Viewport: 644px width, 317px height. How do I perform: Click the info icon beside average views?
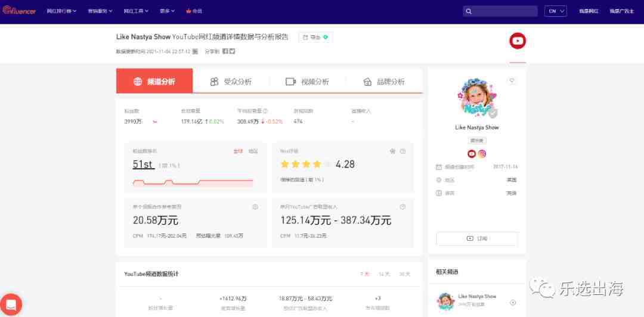pos(265,111)
